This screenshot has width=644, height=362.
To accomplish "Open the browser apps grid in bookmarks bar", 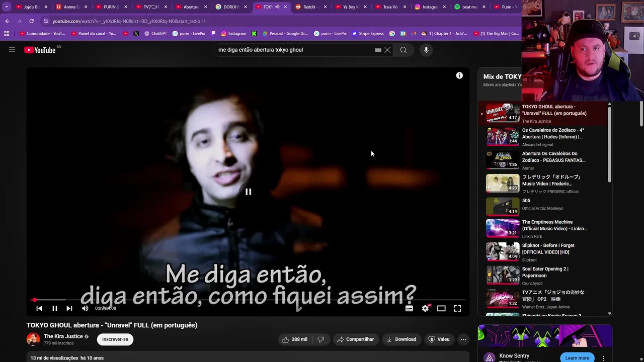I will 7,34.
